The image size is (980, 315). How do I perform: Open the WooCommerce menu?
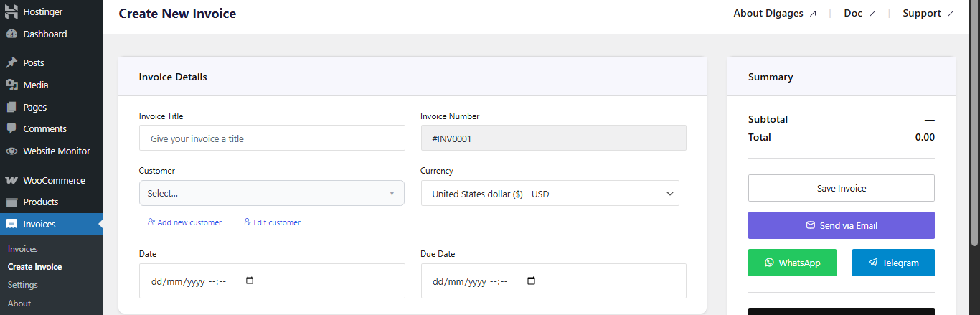pyautogui.click(x=52, y=180)
